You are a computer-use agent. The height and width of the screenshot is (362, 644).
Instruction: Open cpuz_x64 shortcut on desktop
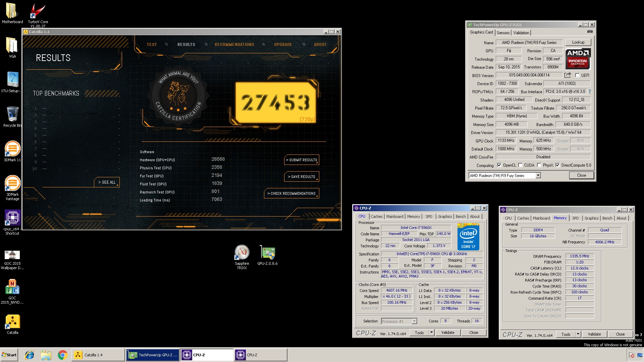point(12,222)
